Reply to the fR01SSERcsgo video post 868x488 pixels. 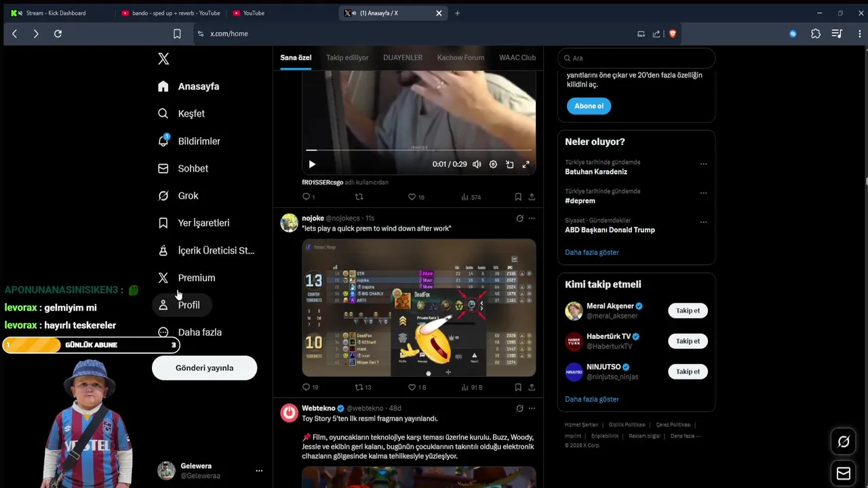309,197
